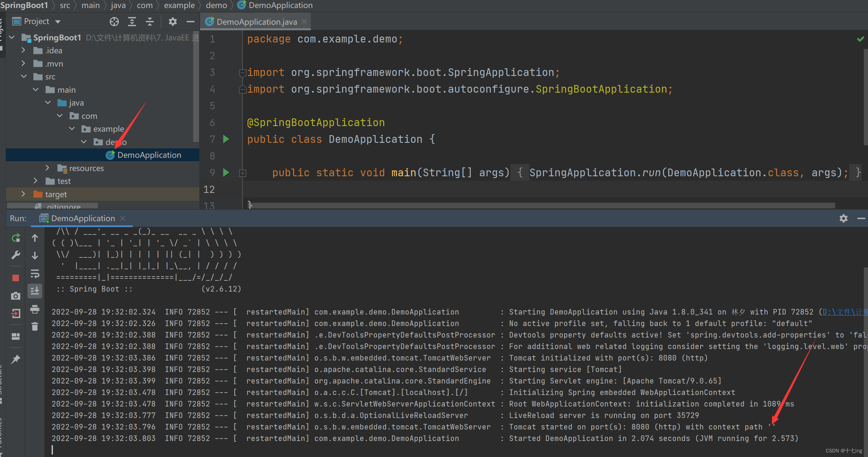Print the console output
Screen dimensions: 868x457
(35, 309)
